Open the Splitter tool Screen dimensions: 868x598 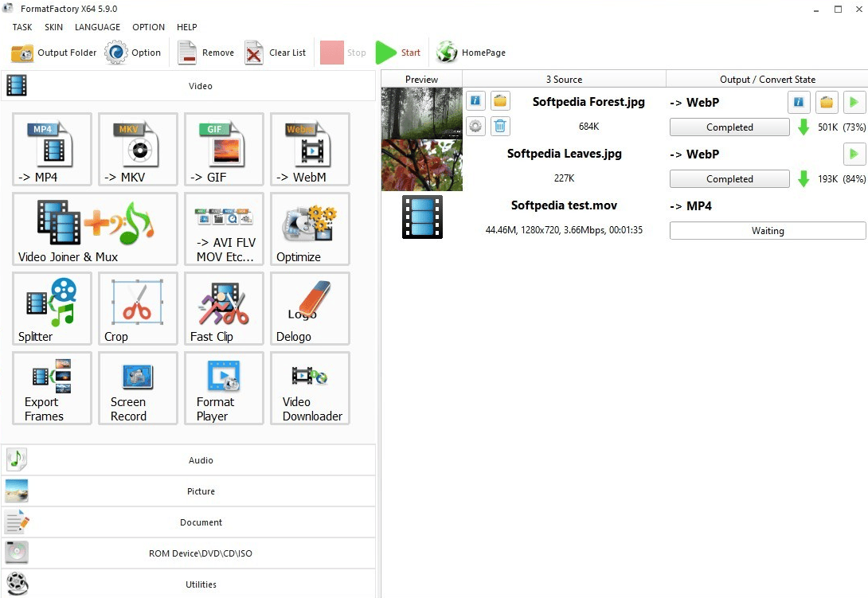[52, 308]
